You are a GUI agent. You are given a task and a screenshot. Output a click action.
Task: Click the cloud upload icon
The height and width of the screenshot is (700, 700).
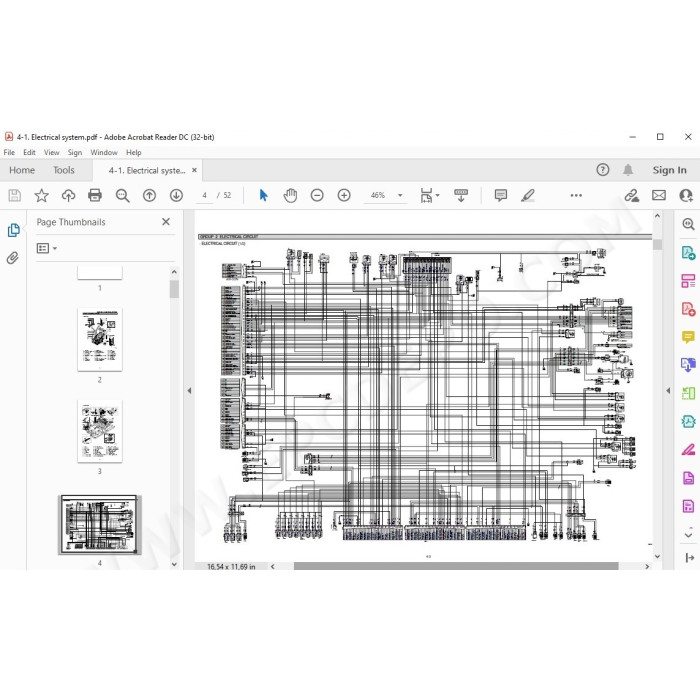point(68,196)
